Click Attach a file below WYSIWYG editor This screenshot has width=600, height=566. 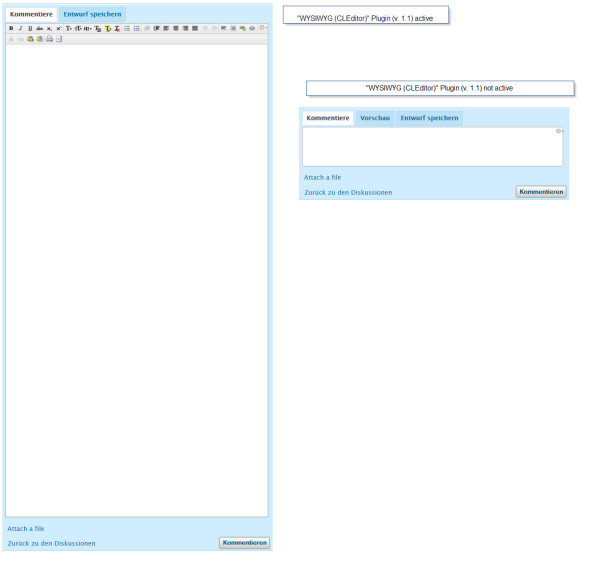[26, 528]
